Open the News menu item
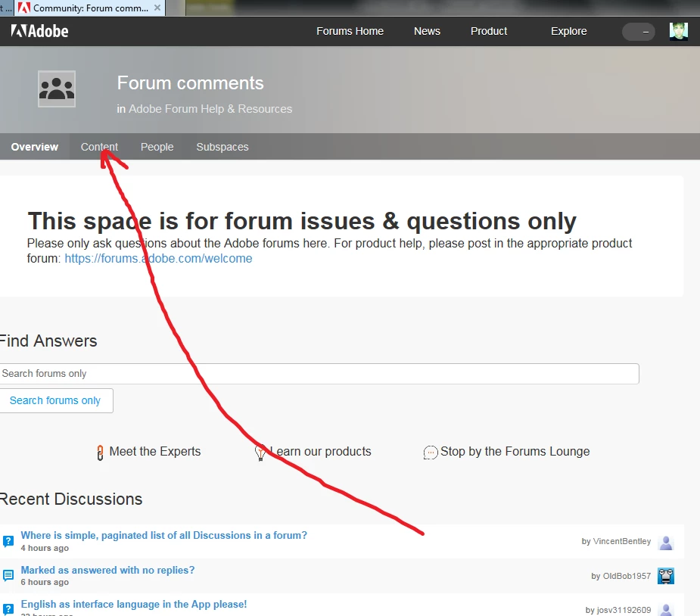 pyautogui.click(x=427, y=31)
